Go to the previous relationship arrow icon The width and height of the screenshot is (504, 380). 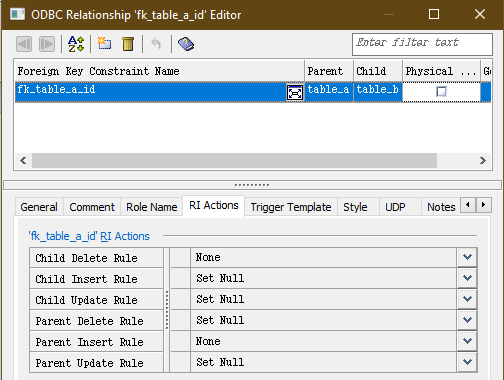[24, 44]
